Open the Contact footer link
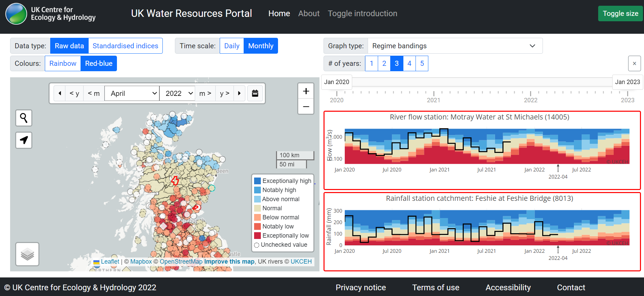This screenshot has height=296, width=644. tap(571, 288)
